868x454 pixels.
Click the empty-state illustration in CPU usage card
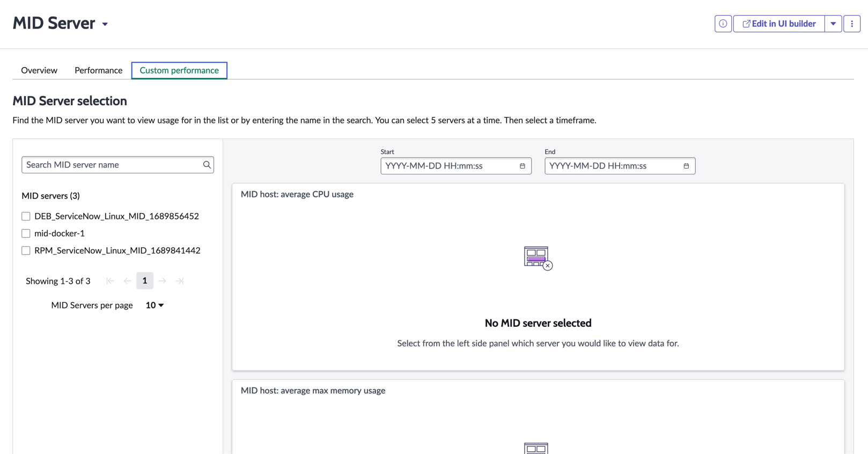click(538, 258)
